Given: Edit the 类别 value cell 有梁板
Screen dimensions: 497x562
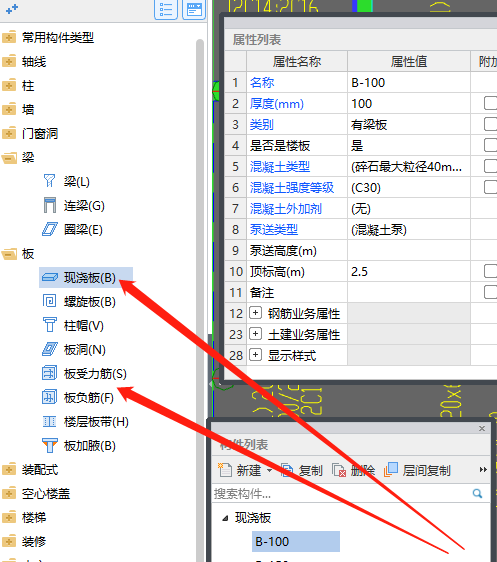Looking at the screenshot, I should 408,124.
